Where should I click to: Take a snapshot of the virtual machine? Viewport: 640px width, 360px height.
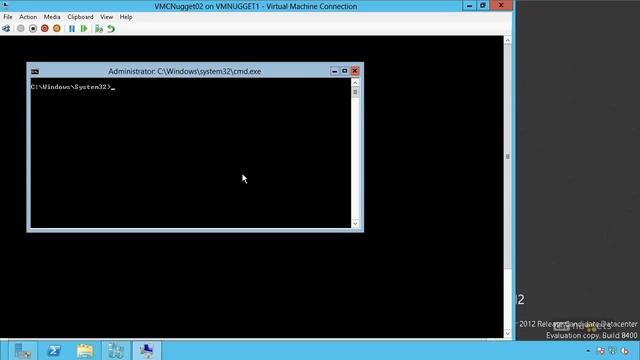click(x=99, y=29)
